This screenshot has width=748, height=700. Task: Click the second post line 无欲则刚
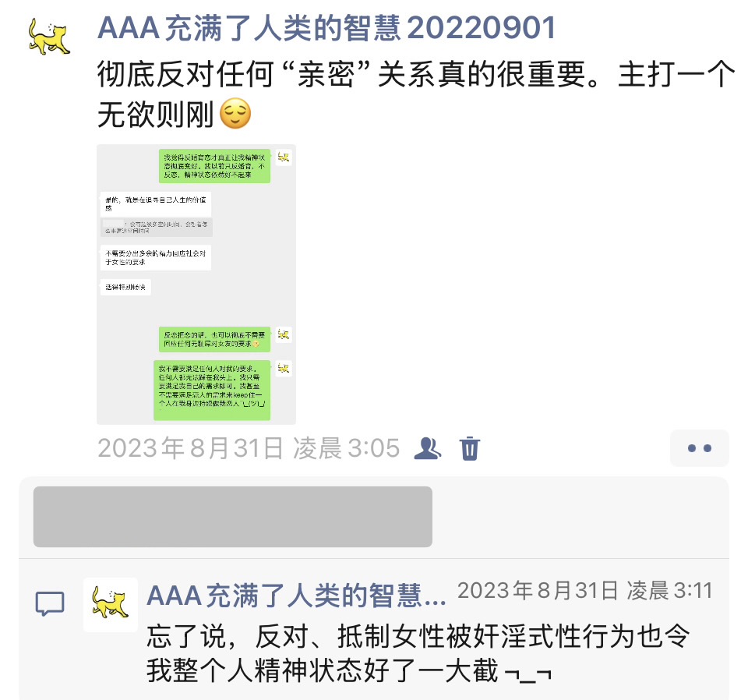[156, 115]
